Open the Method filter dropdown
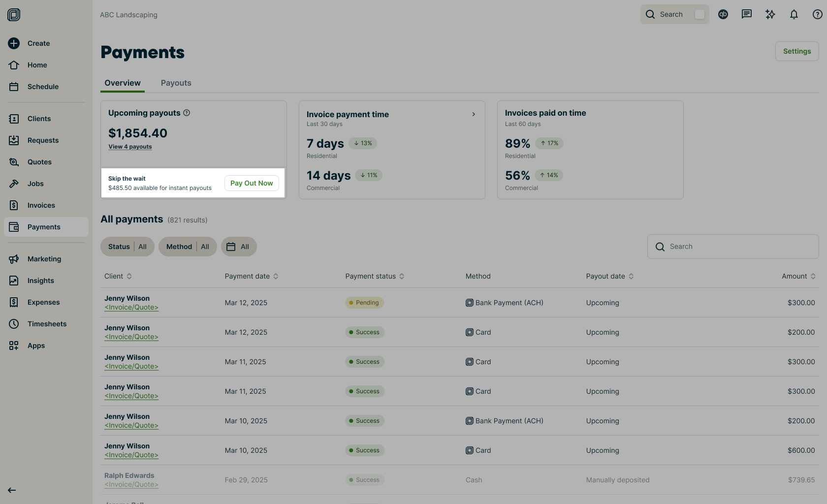This screenshot has height=504, width=827. tap(188, 247)
